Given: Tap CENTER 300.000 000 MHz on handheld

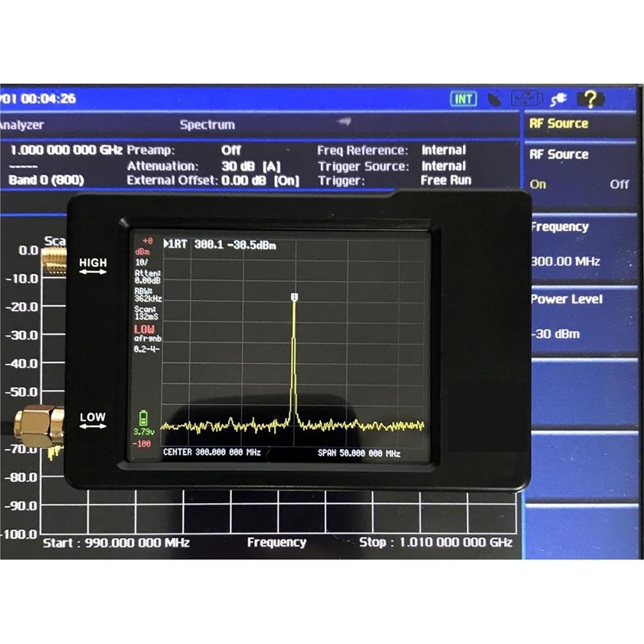Looking at the screenshot, I should (212, 452).
